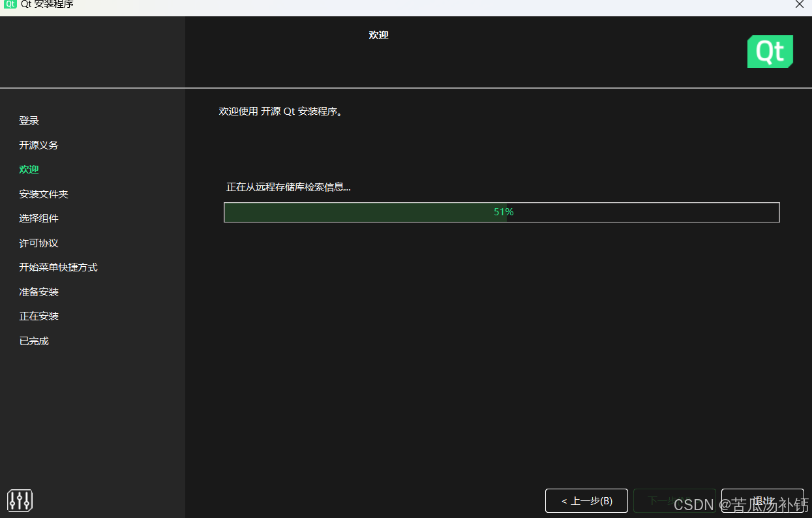Select the highlighted 欢迎 step in sidebar
812x518 pixels.
coord(29,170)
